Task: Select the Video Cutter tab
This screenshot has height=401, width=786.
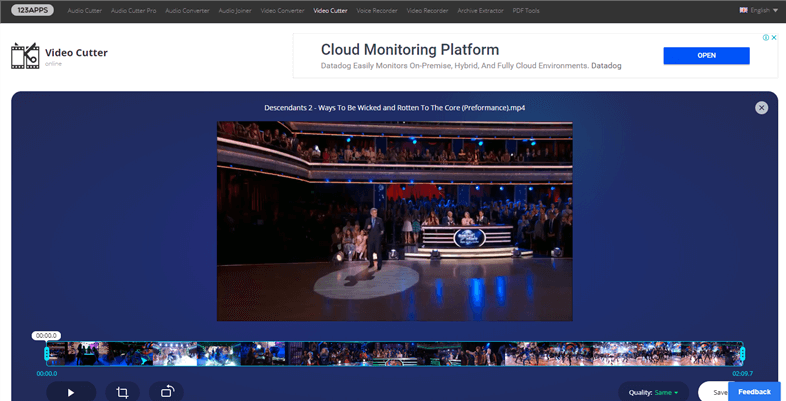Action: click(330, 11)
